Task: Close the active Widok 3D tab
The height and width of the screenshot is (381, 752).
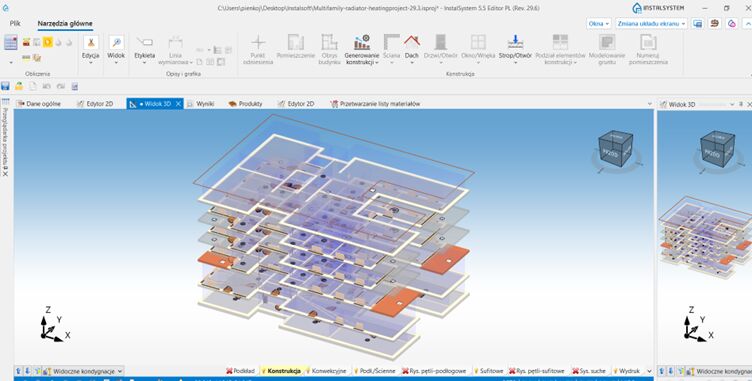Action: pos(178,104)
